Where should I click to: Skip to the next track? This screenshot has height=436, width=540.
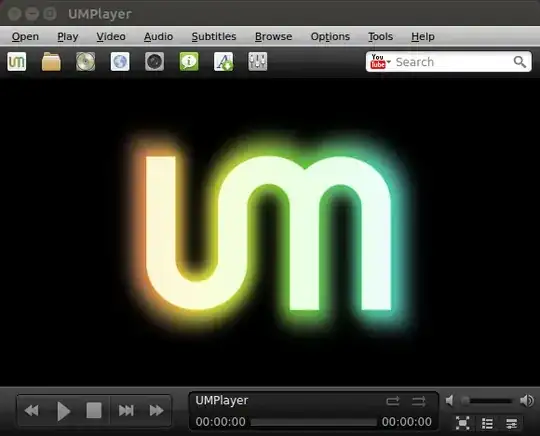pyautogui.click(x=126, y=411)
